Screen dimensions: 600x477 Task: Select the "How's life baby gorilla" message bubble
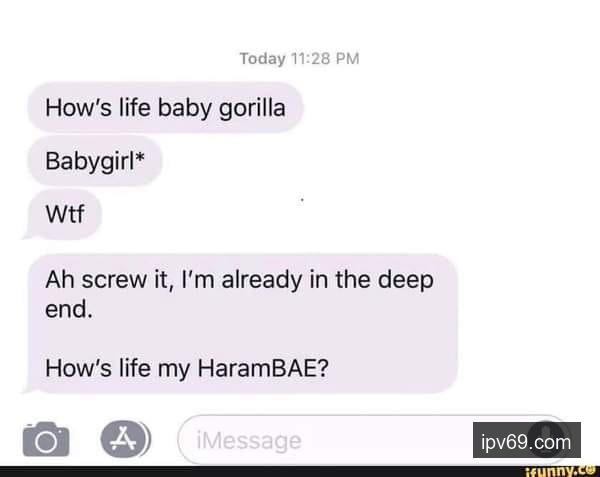coord(165,107)
